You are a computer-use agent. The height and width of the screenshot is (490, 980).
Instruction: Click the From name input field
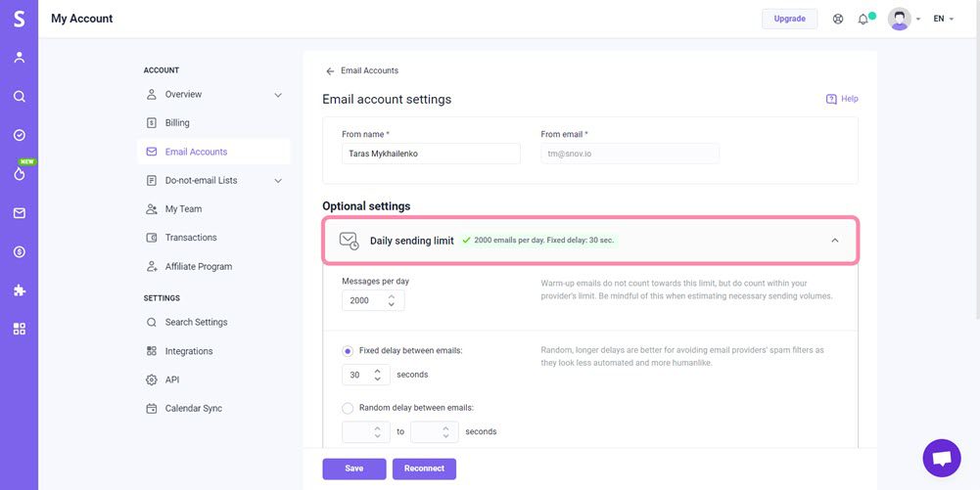pos(431,154)
